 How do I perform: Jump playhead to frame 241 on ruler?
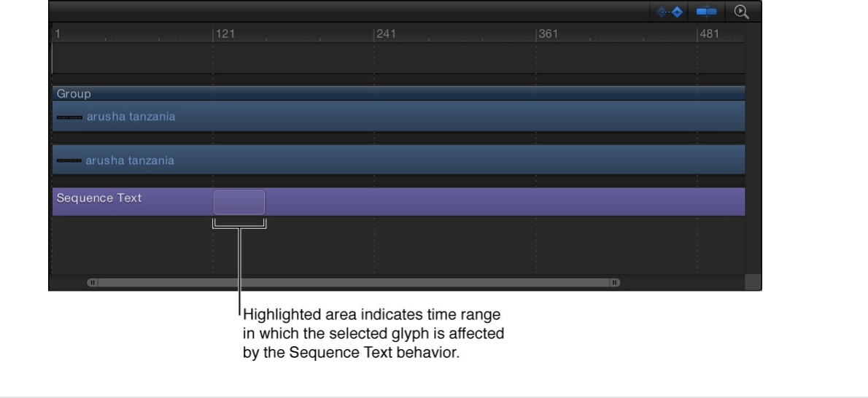click(x=386, y=34)
